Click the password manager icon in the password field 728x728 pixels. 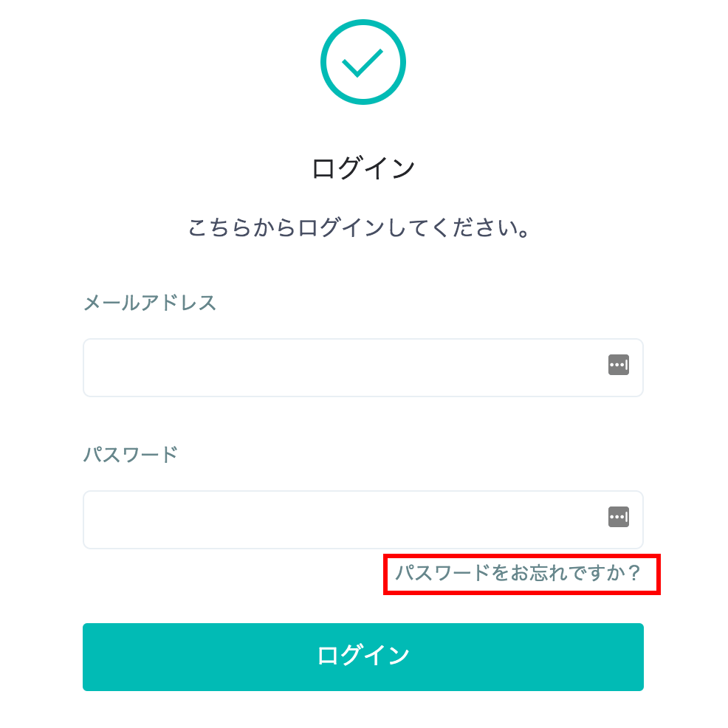tap(618, 517)
